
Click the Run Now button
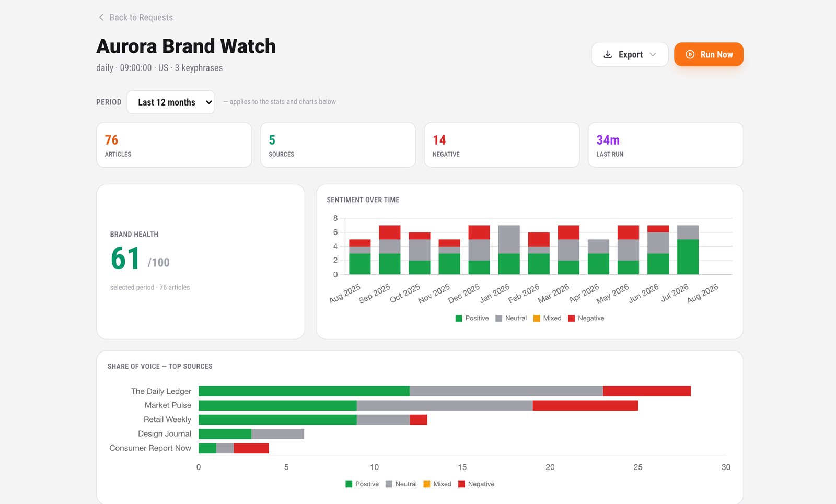(709, 54)
